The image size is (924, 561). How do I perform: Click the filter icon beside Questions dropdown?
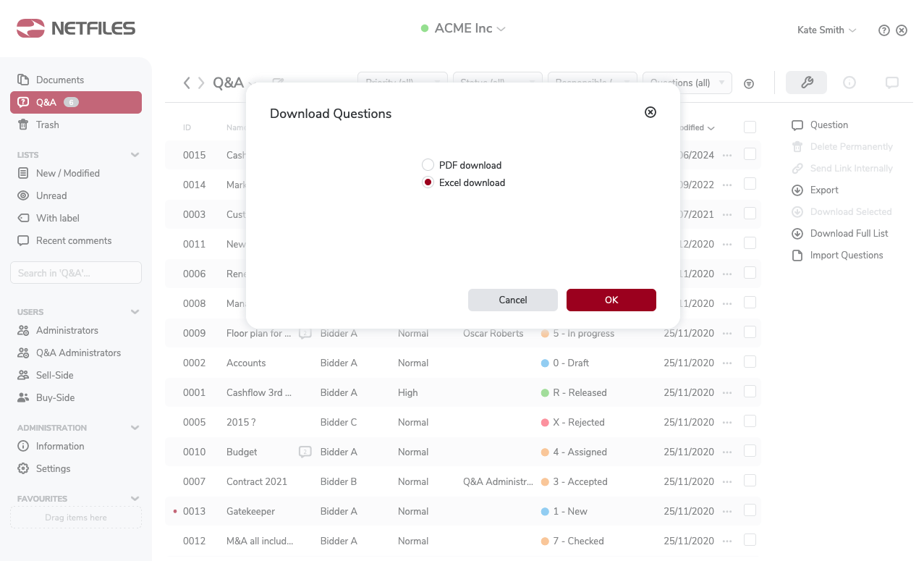coord(749,84)
